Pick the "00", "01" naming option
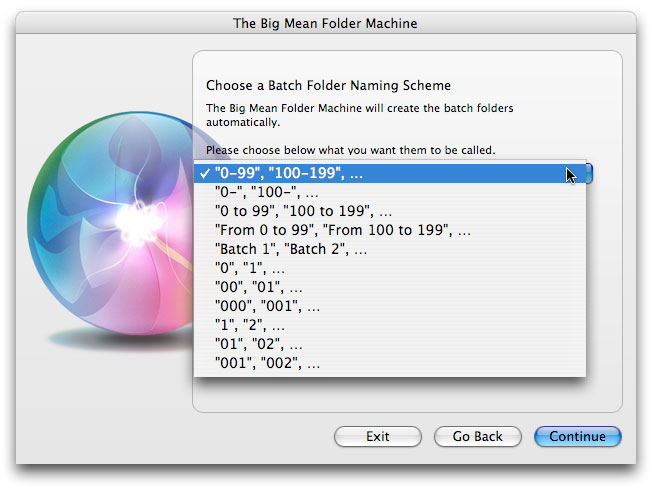652x488 pixels. pos(390,287)
